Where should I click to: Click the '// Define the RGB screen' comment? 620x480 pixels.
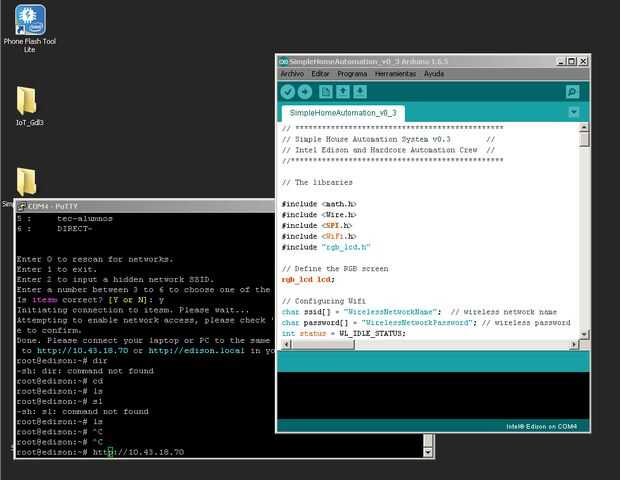tap(335, 268)
